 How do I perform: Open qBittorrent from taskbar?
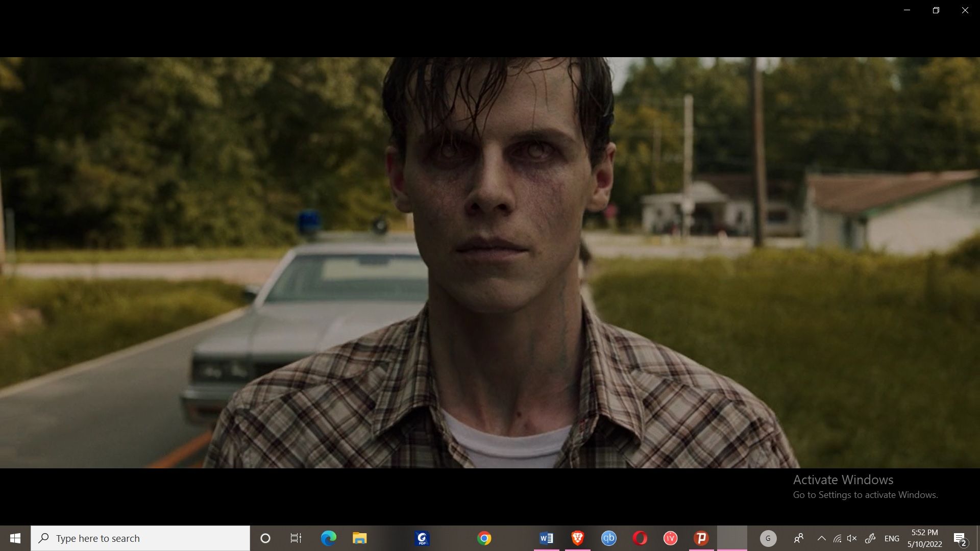point(608,538)
